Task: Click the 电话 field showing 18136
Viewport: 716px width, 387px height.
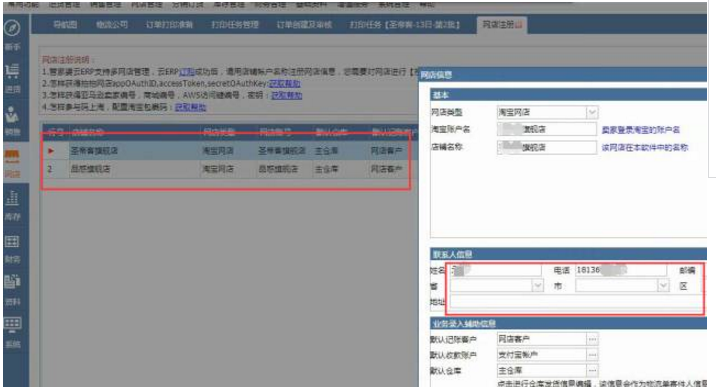Action: point(621,270)
